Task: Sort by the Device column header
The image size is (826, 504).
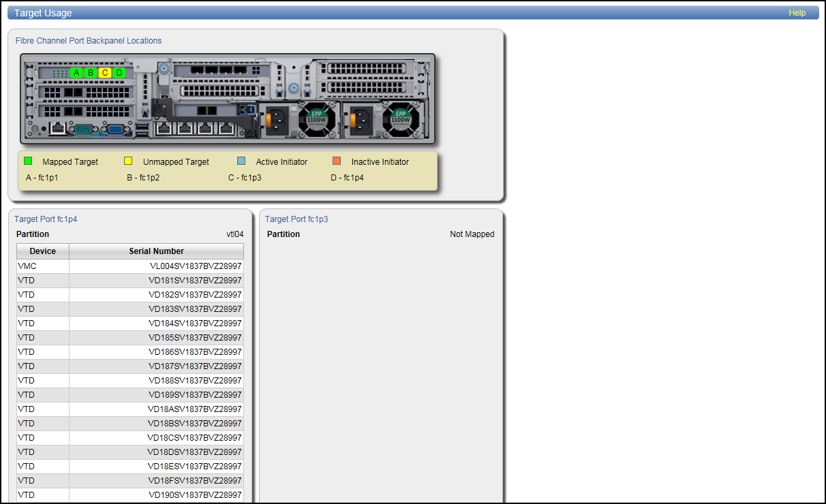Action: 43,251
